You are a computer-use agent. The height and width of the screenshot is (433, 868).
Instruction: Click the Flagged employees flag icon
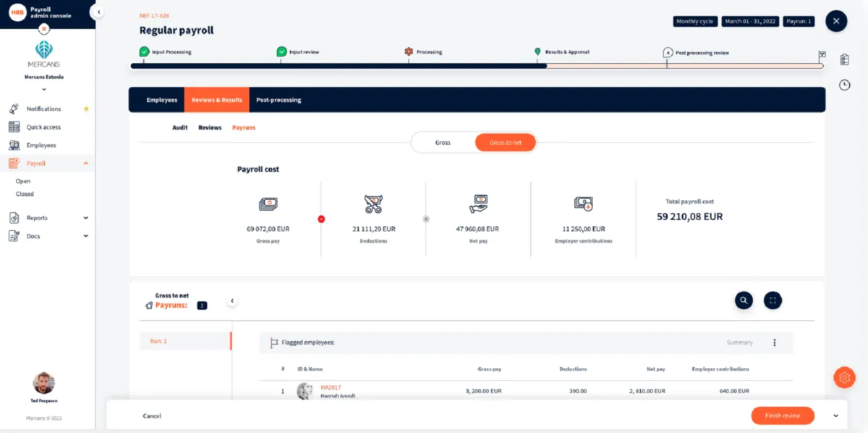274,342
